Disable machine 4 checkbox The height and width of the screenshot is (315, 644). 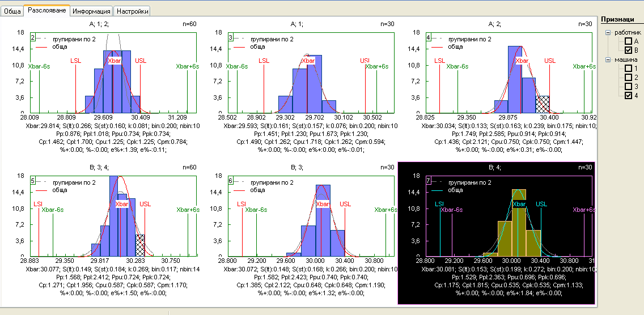628,96
